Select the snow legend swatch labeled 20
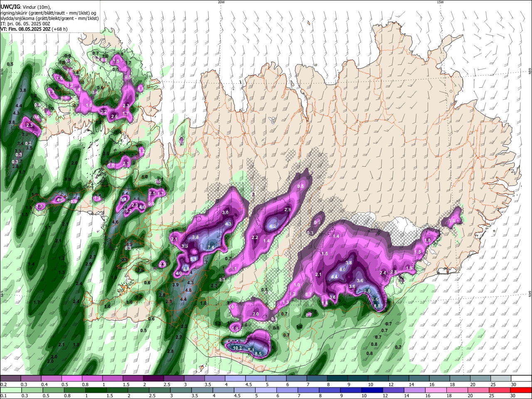The height and width of the screenshot is (399, 532). (x=480, y=379)
